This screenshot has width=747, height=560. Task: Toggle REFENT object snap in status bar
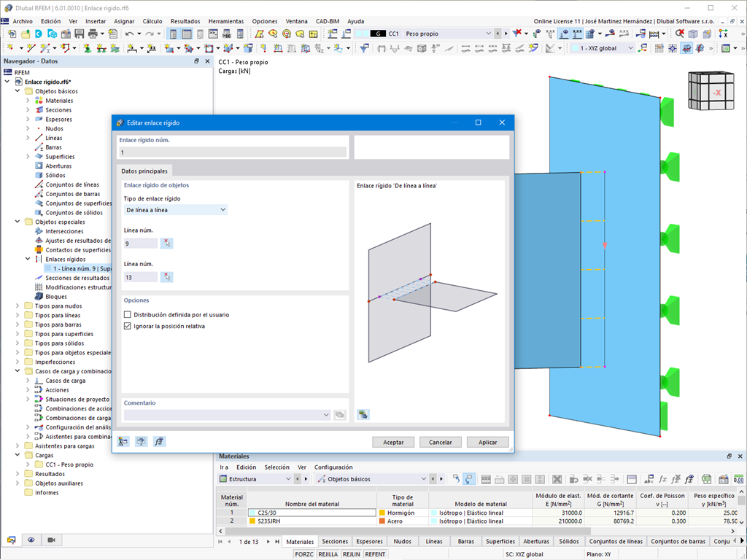click(375, 554)
